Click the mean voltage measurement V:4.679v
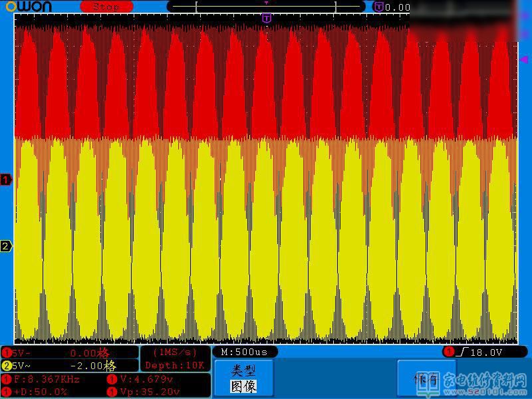 pyautogui.click(x=146, y=379)
